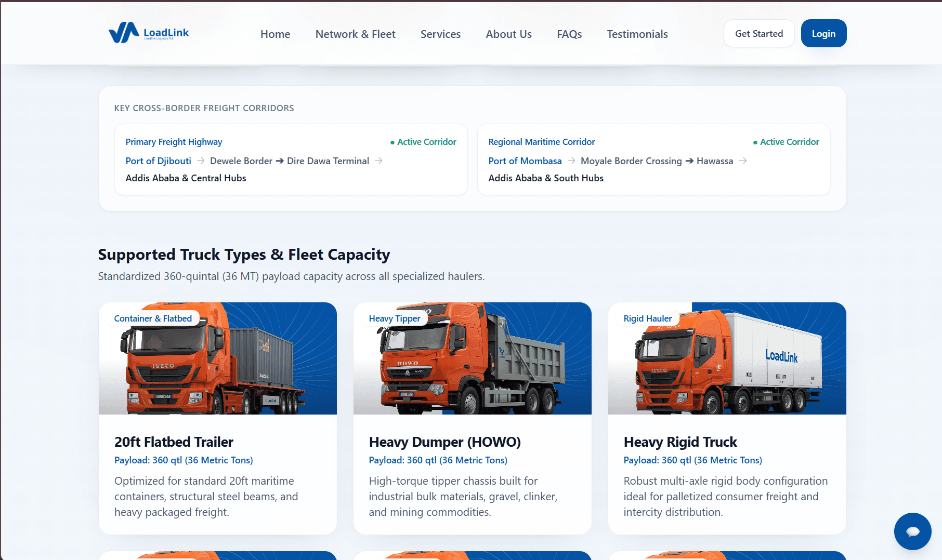Click Active Corridor status on Primary Freight Highway

tap(423, 142)
